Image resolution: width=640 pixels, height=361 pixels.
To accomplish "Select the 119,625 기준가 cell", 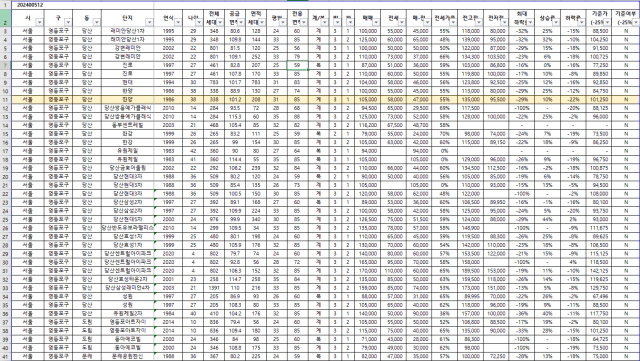I will (x=599, y=279).
